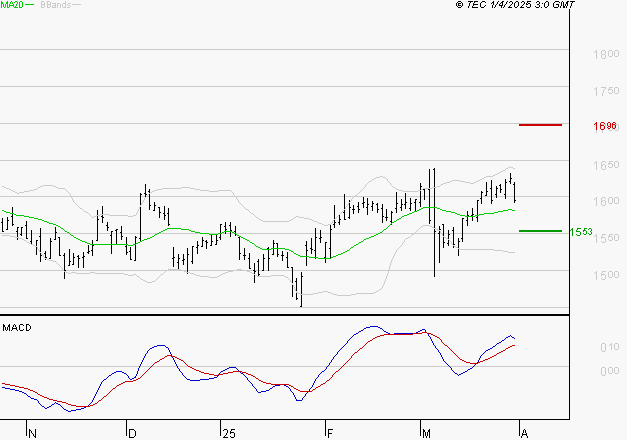The height and width of the screenshot is (440, 627).
Task: Click the TEC copyright timestamp text
Action: (515, 5)
